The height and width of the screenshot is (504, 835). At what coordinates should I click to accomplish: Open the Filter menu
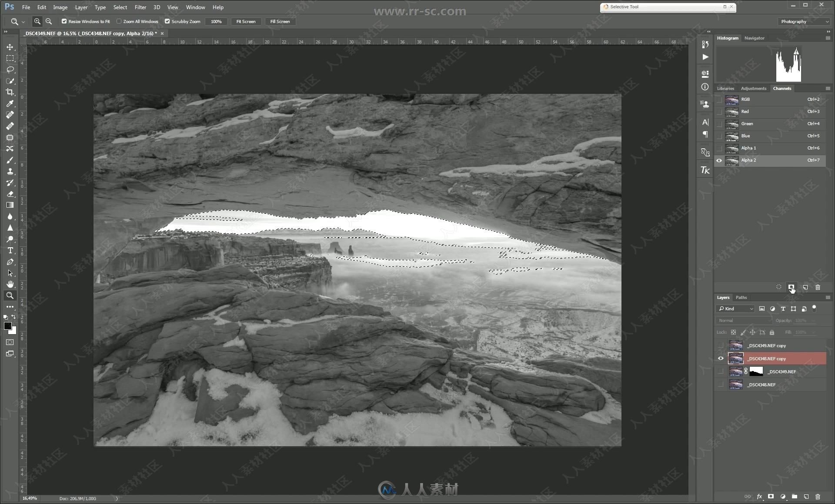click(x=140, y=7)
